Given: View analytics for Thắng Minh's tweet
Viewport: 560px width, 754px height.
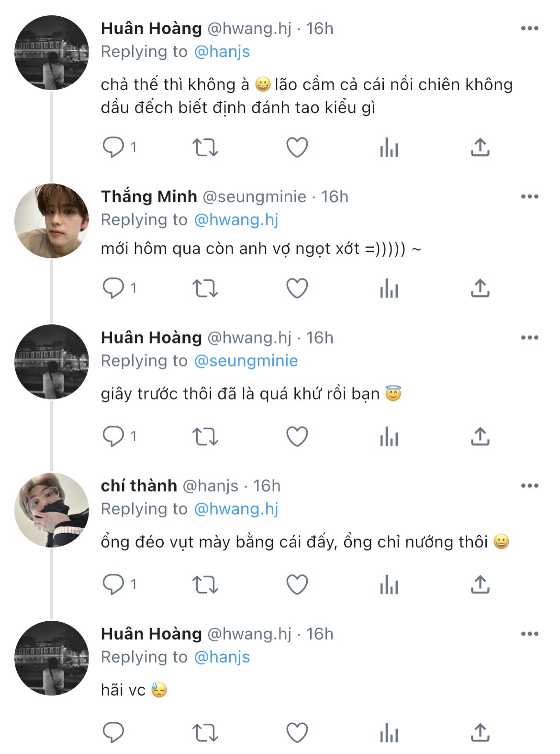Looking at the screenshot, I should tap(389, 288).
